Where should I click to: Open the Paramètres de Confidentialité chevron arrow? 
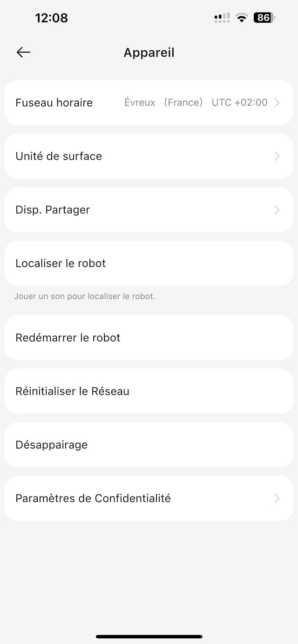(277, 498)
